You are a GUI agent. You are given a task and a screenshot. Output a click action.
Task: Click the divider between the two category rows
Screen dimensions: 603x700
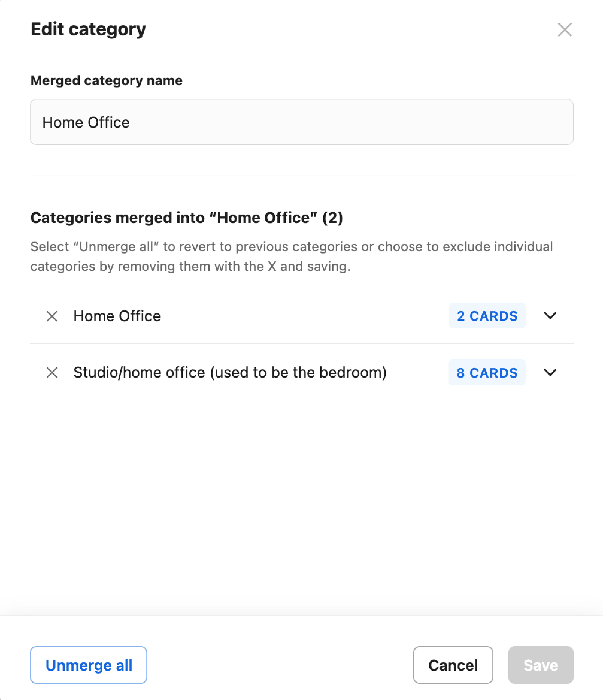[x=301, y=344]
